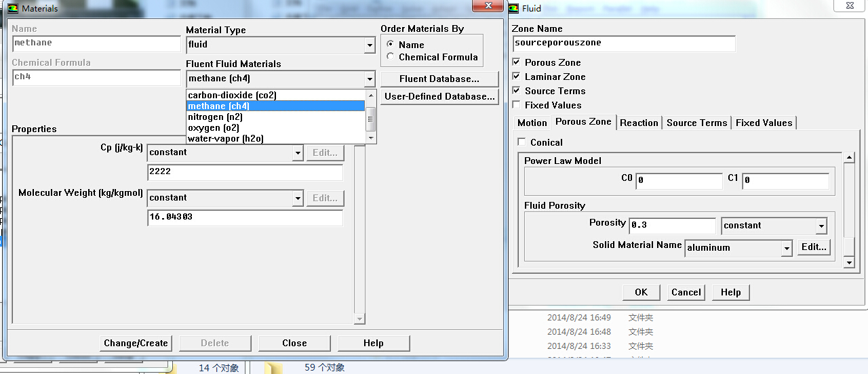Click Edit next to aluminum material

(x=814, y=247)
